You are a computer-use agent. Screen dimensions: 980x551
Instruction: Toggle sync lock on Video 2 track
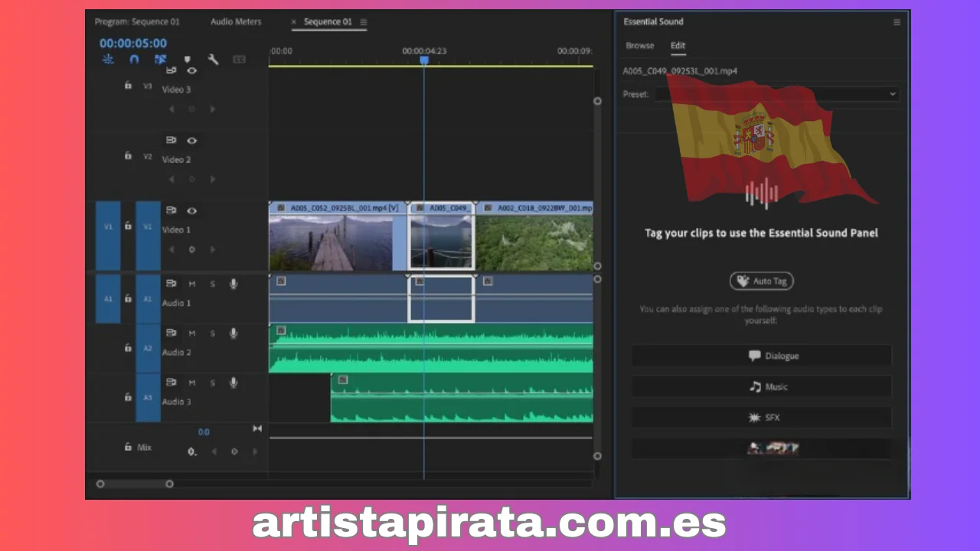(171, 141)
